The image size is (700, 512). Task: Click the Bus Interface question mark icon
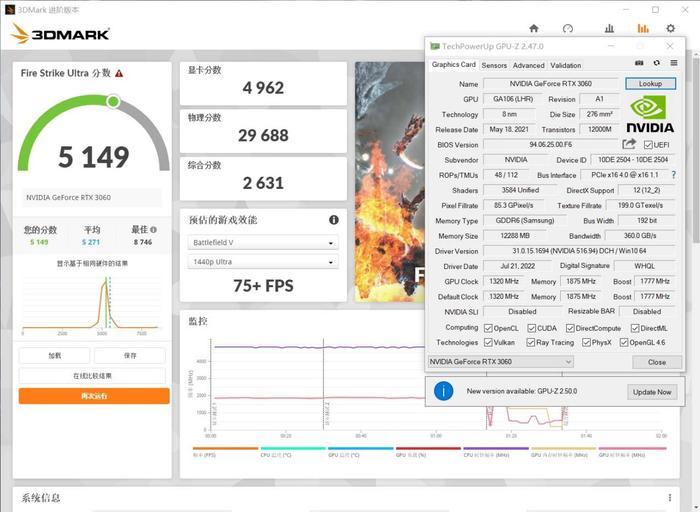coord(674,175)
